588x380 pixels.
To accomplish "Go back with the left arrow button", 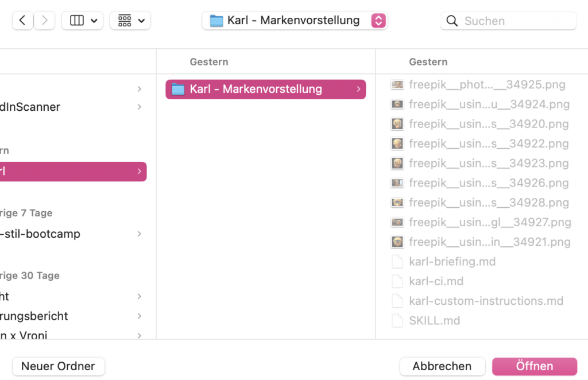I will [22, 20].
